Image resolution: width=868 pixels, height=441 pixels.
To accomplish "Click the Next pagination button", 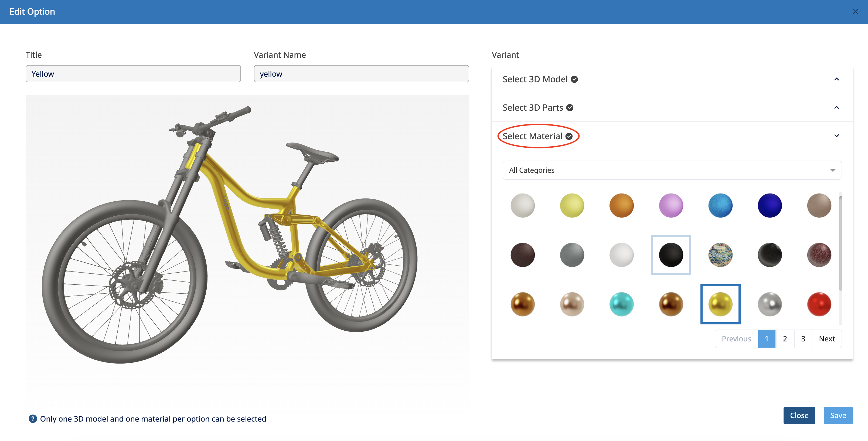I will [x=826, y=338].
